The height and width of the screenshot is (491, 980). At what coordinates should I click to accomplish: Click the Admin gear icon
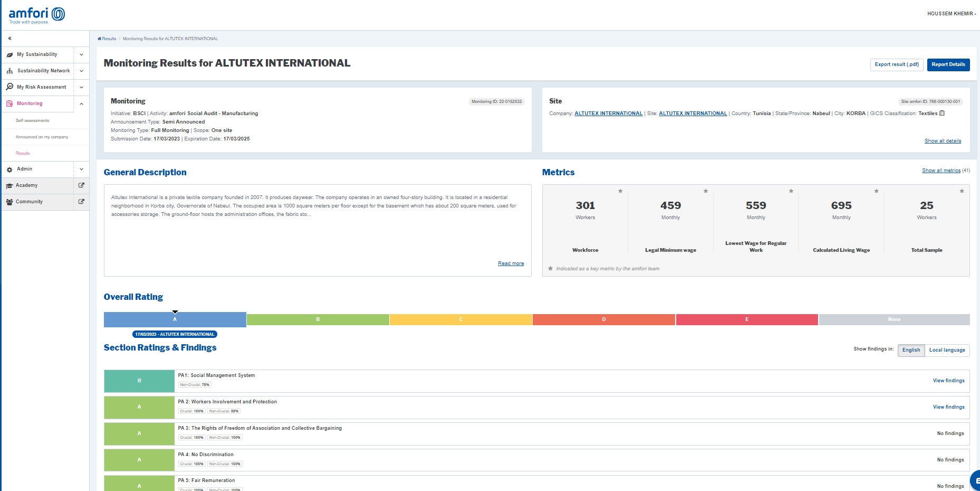click(9, 169)
